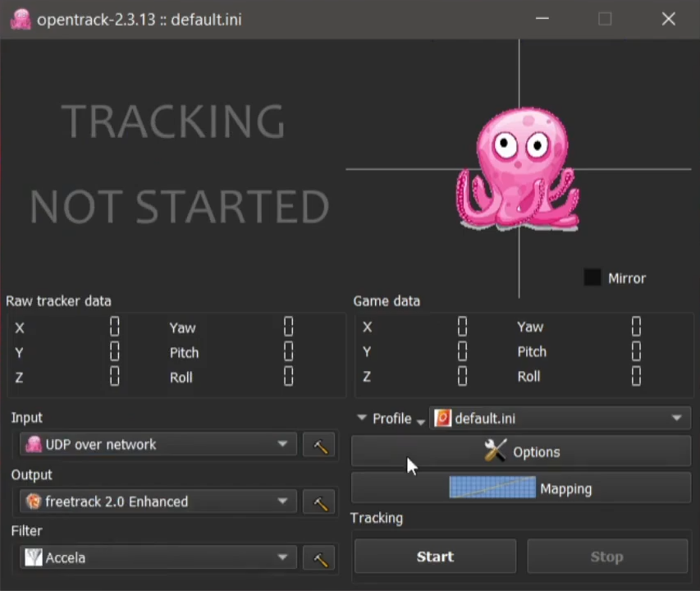
Task: Click the "NOT STARTED" status text
Action: tap(180, 206)
